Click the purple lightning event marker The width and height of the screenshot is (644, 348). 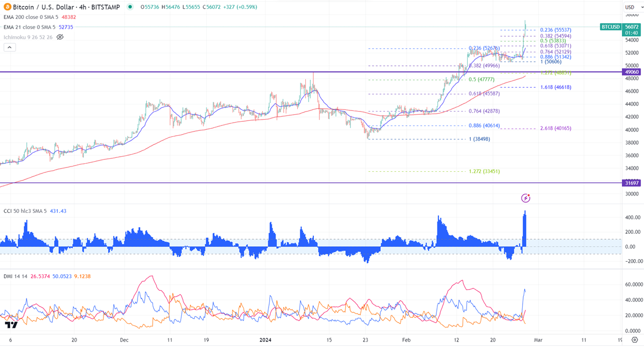pyautogui.click(x=525, y=198)
